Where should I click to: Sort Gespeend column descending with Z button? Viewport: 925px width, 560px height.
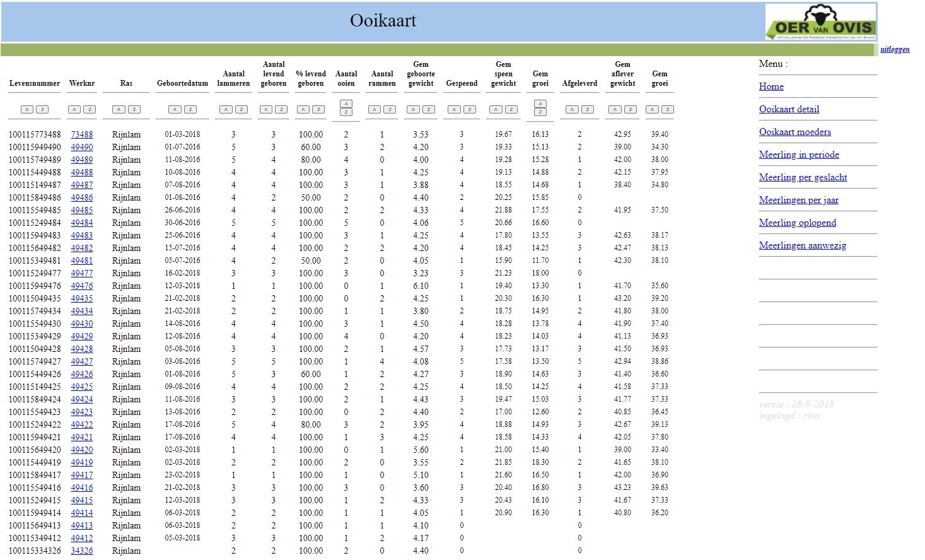[470, 110]
